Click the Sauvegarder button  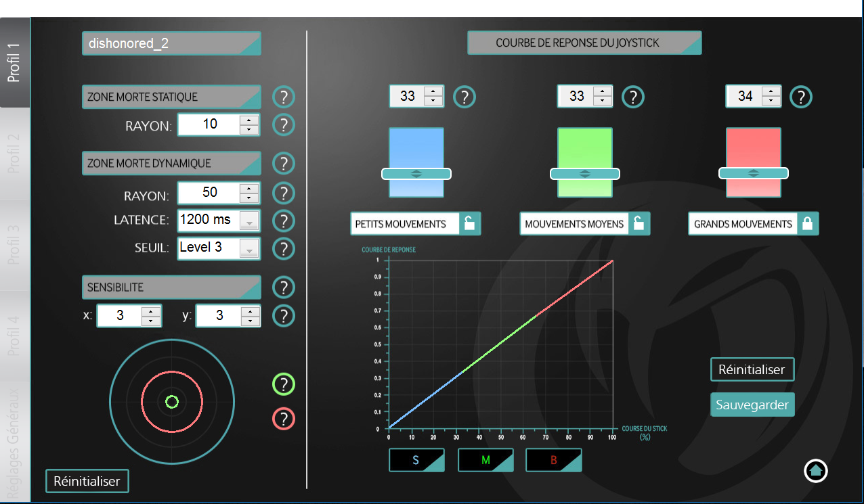752,405
